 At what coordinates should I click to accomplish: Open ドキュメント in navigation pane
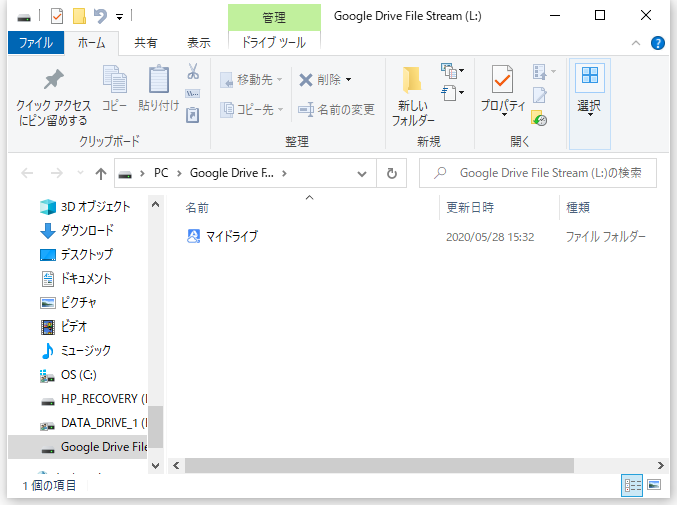[76, 279]
